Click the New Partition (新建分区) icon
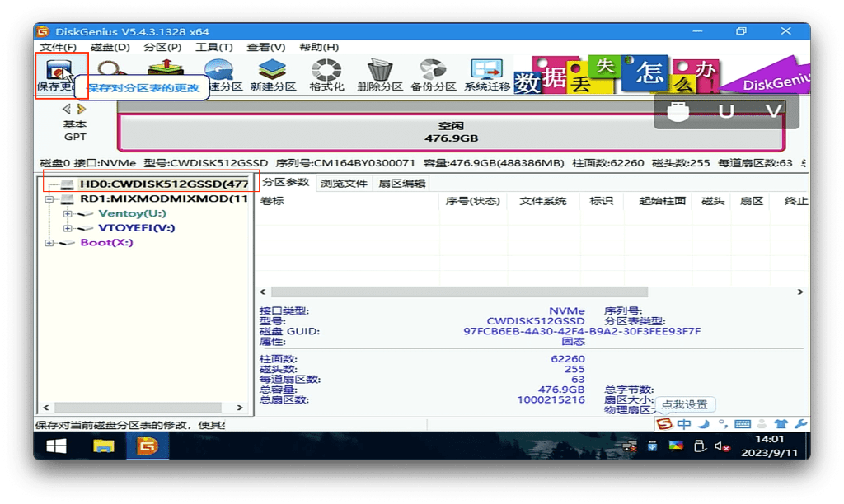 click(x=273, y=74)
